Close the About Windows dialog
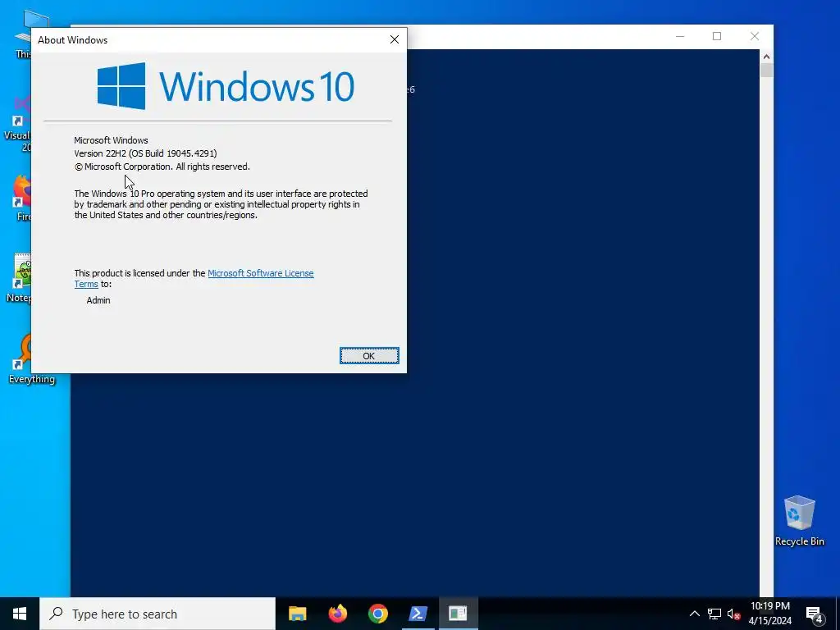Image resolution: width=840 pixels, height=630 pixels. (395, 39)
